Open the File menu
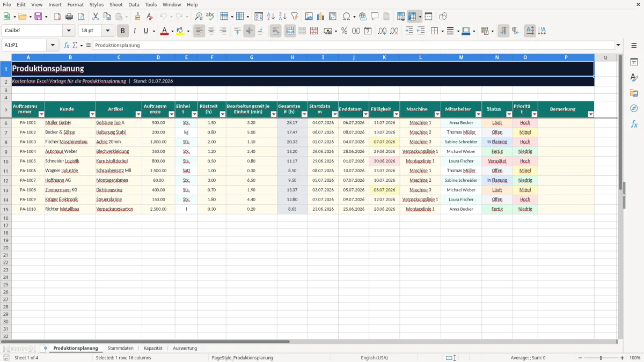Screen dimensions: 644x362 click(x=7, y=4)
